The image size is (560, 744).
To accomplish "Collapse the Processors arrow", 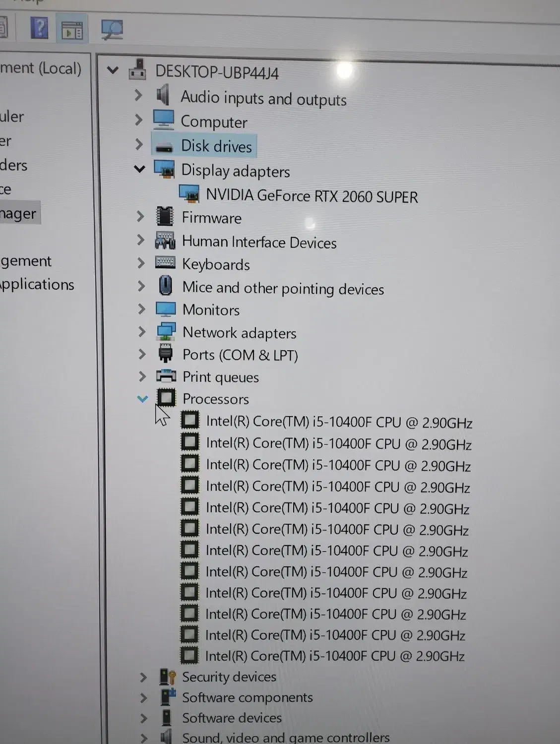I will point(142,398).
